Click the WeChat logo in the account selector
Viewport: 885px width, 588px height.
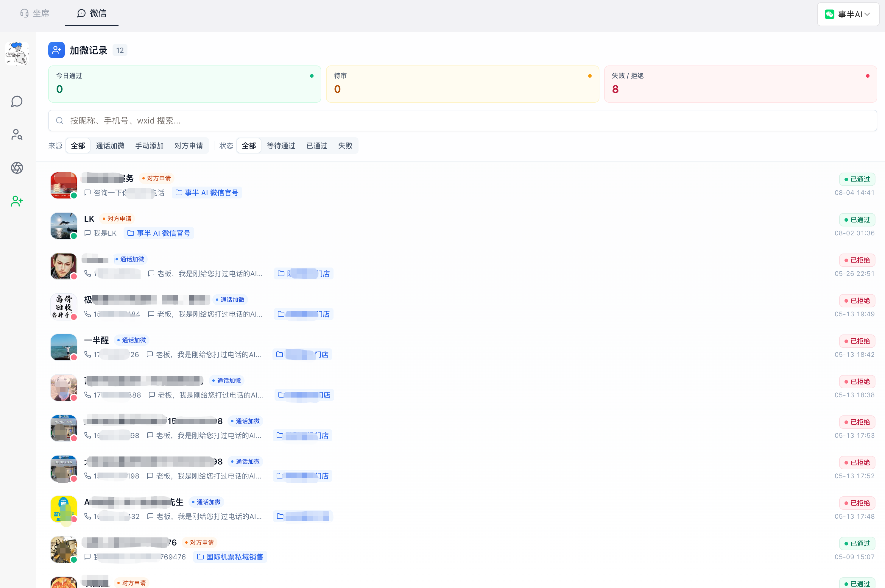830,14
